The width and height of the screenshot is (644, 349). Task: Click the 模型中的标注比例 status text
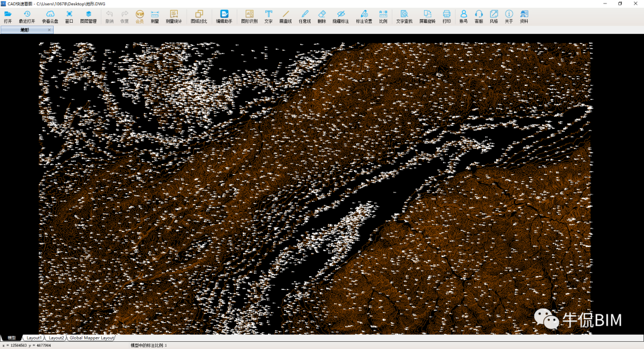point(148,345)
